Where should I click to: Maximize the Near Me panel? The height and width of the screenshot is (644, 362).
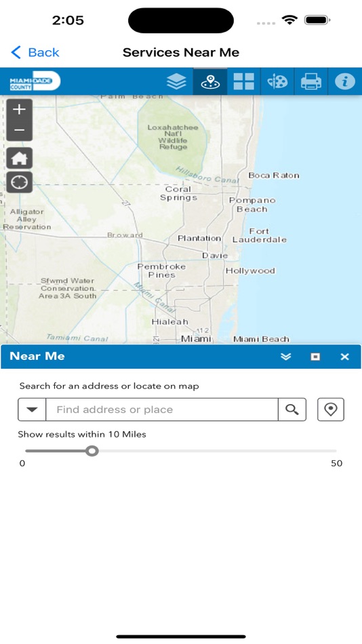[x=315, y=357]
